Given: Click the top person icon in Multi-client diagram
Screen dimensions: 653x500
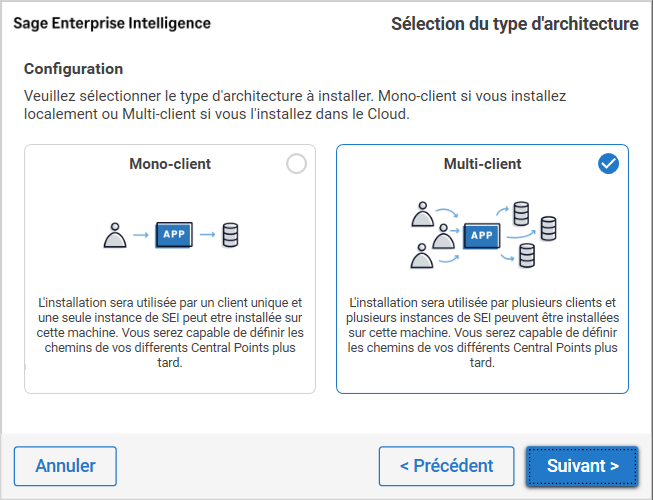Looking at the screenshot, I should point(422,213).
